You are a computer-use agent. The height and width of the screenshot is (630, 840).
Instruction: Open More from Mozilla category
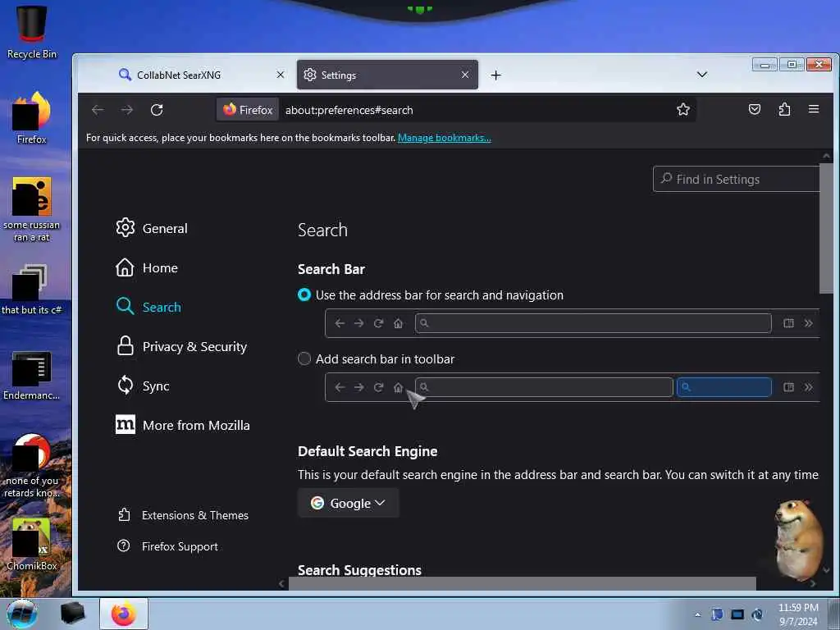[x=183, y=426]
